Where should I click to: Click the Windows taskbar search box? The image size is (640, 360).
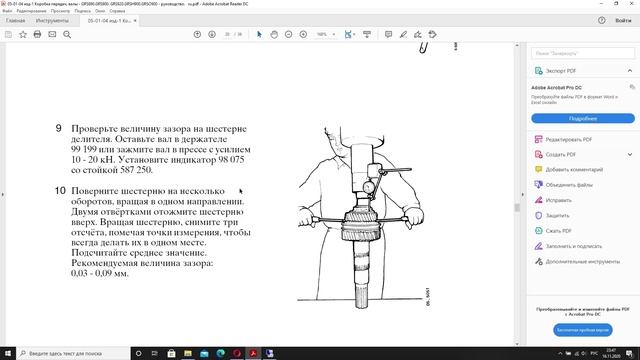[73, 353]
